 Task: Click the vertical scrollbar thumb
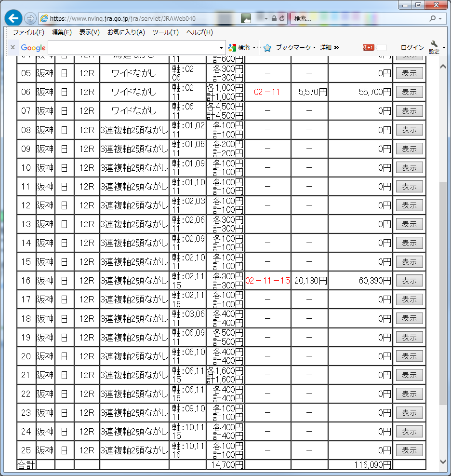(x=443, y=293)
